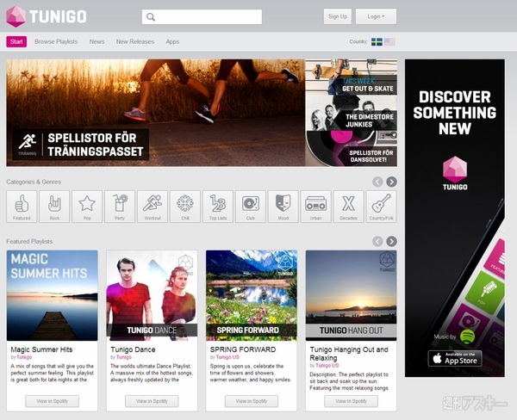Select the Start tab
Image resolution: width=517 pixels, height=420 pixels.
pyautogui.click(x=16, y=42)
